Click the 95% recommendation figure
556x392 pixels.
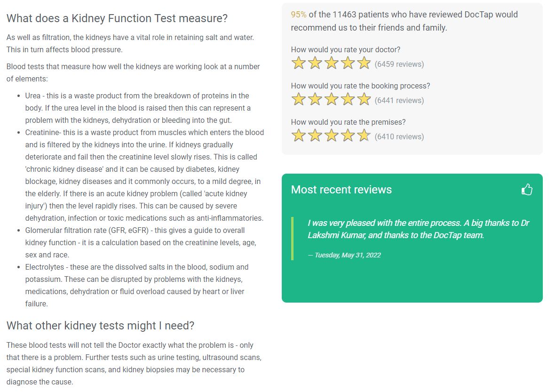click(299, 15)
